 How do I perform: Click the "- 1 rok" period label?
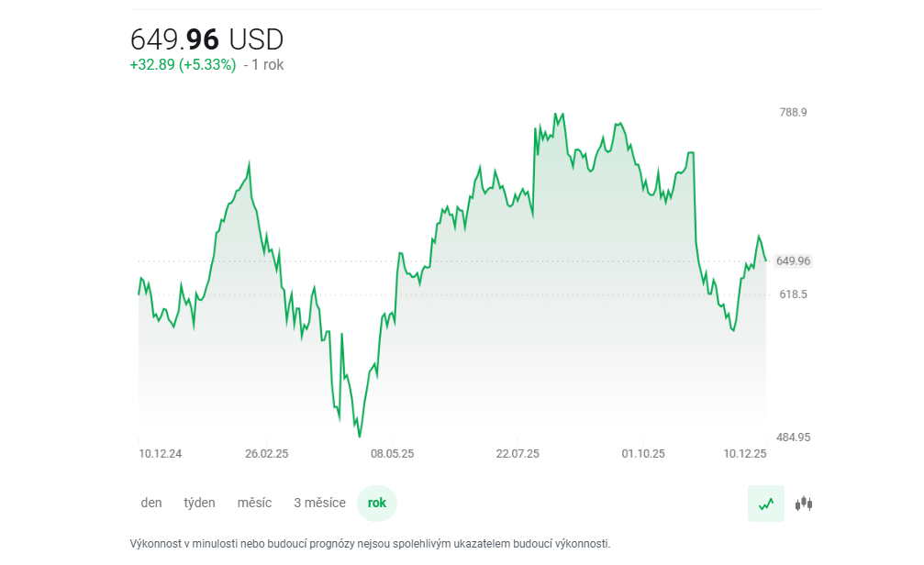263,65
